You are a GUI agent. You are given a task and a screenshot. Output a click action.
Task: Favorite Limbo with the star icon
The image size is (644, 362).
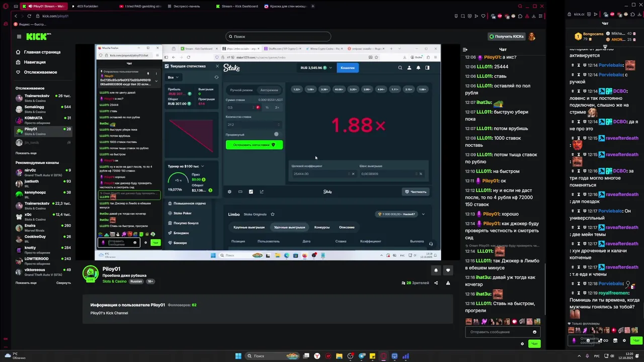pos(273,214)
